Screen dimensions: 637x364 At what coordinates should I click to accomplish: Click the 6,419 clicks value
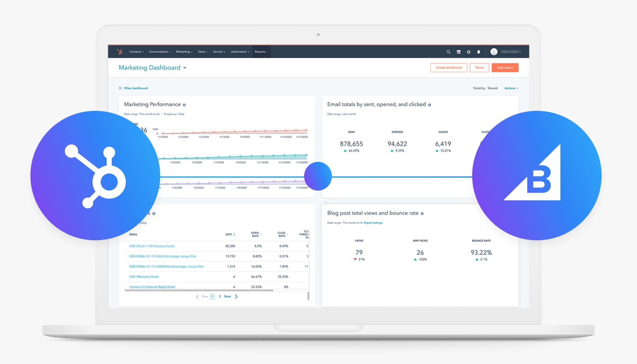(443, 144)
